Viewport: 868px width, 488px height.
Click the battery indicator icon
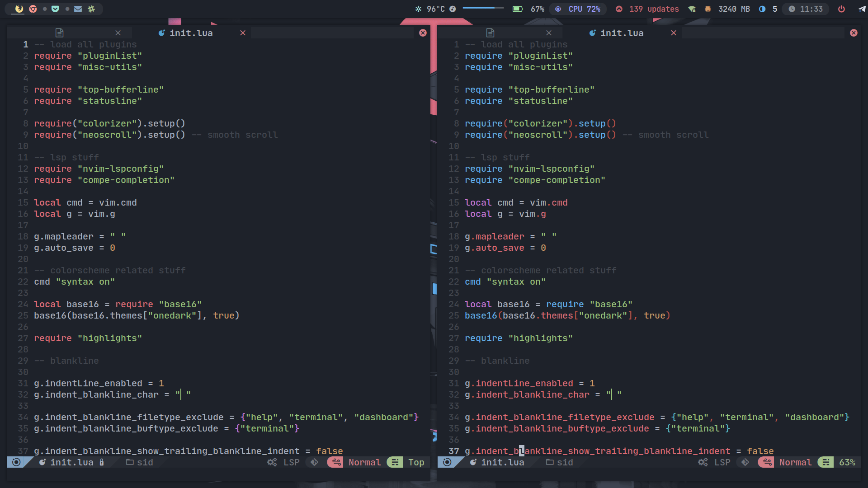[x=517, y=9]
